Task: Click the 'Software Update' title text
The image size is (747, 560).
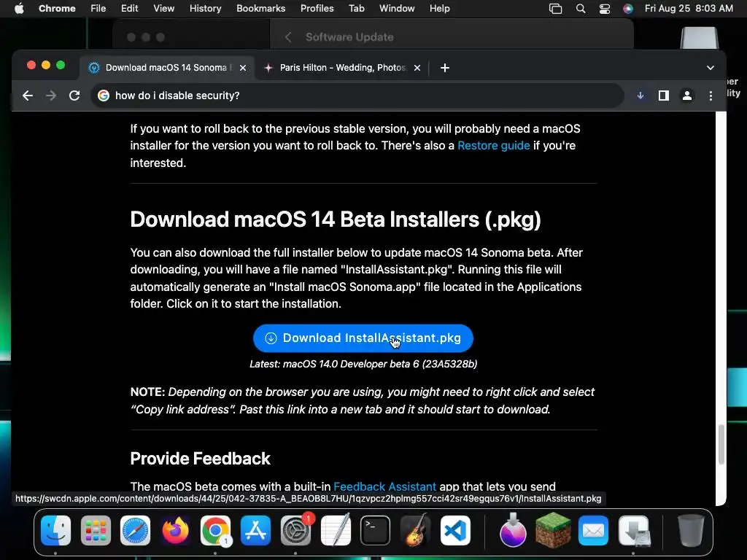Action: pos(349,37)
